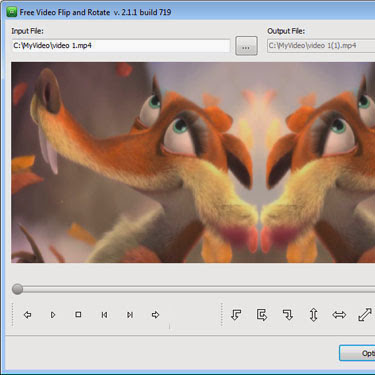The image size is (375, 375).
Task: Click the previous frame left-arrow button
Action: 27,315
